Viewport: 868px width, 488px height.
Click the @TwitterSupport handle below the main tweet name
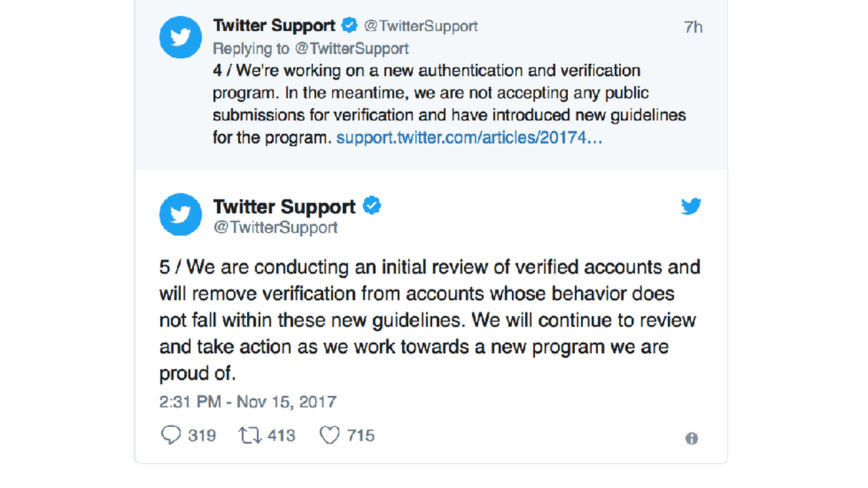[275, 227]
